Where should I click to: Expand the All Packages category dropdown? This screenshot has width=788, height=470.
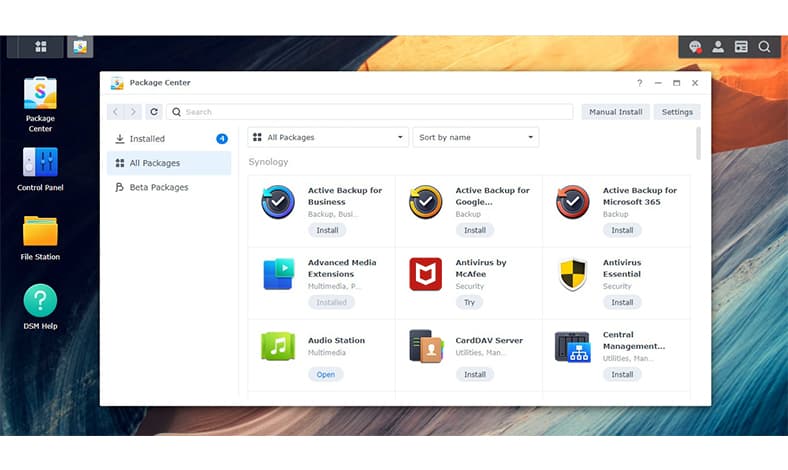328,137
